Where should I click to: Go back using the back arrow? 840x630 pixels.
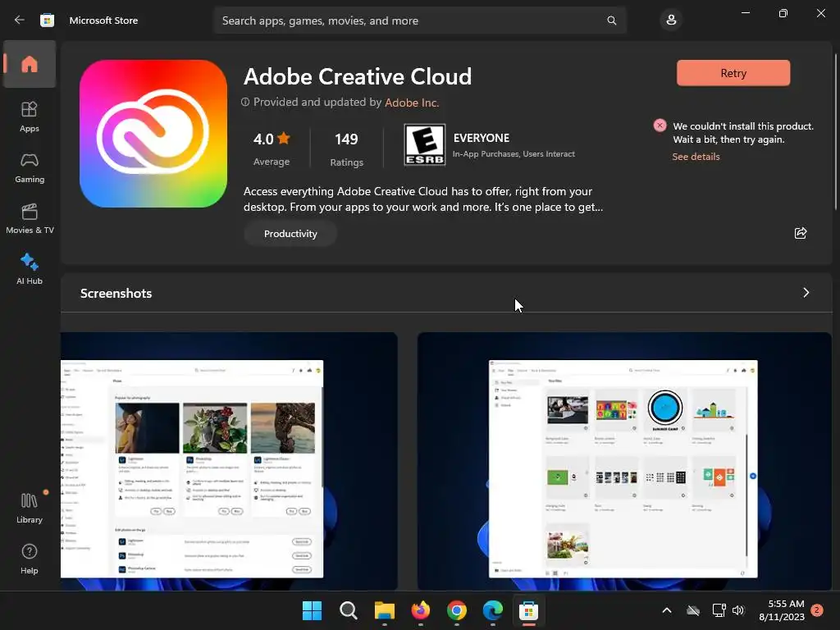(20, 21)
